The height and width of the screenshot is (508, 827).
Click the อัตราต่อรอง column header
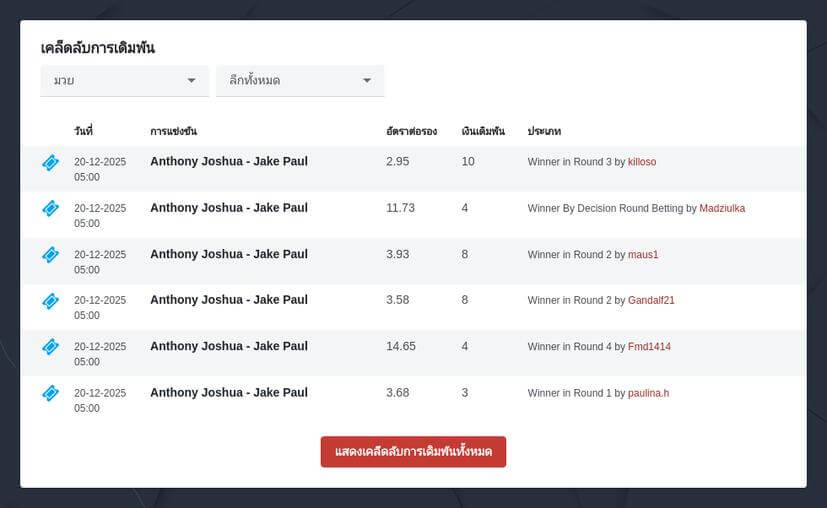point(411,132)
